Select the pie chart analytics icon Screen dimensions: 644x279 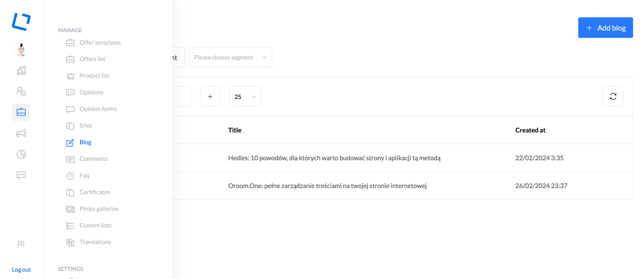coord(21,154)
